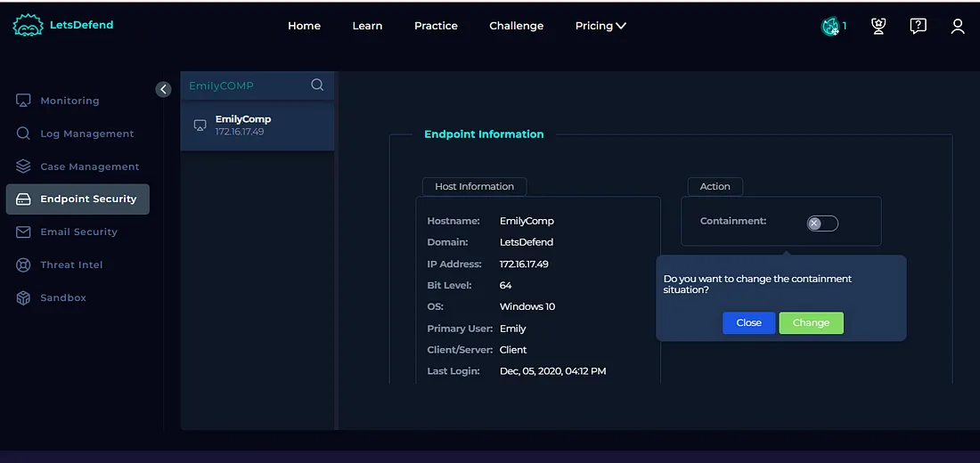Screen dimensions: 980x463
Task: Collapse the sidebar with the chevron button
Action: (163, 89)
